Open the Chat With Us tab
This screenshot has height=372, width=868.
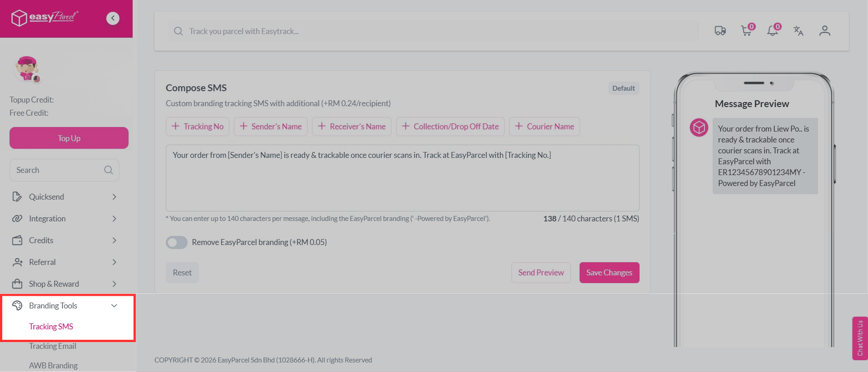pyautogui.click(x=860, y=338)
